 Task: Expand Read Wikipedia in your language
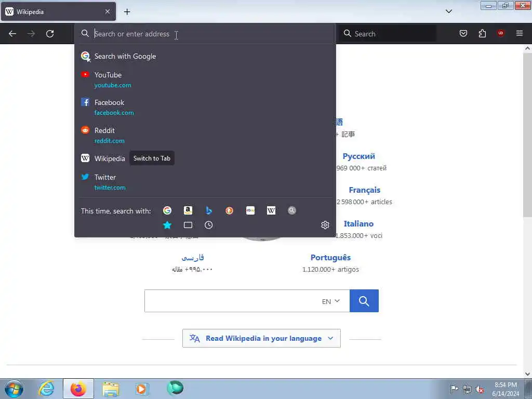tap(261, 338)
